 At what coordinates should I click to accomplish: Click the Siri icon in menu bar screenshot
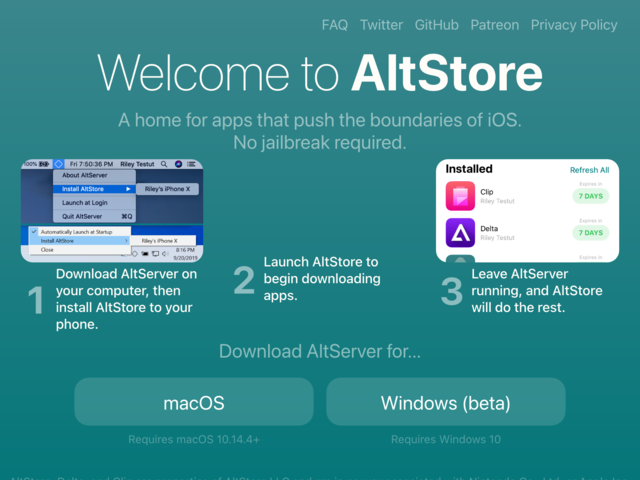tap(178, 164)
